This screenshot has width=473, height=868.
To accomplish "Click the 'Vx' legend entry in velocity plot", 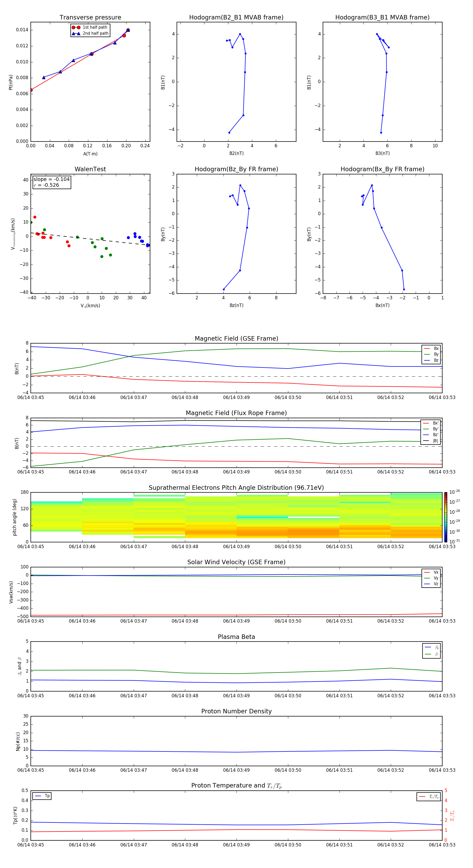I will tap(431, 572).
